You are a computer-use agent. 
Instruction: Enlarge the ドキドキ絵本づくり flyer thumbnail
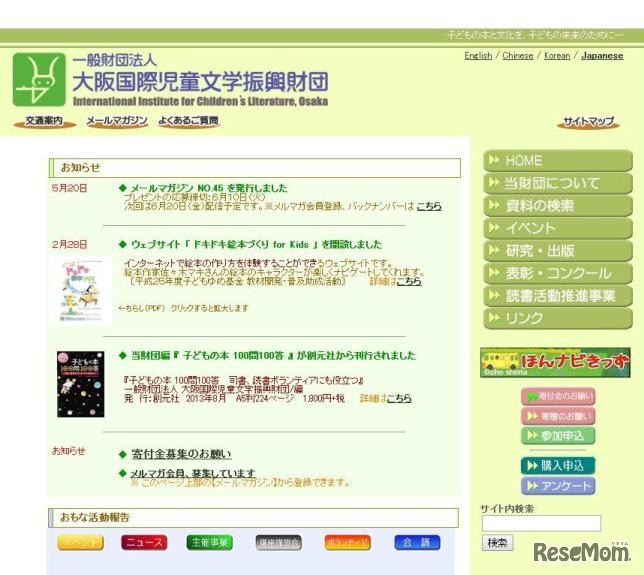click(x=81, y=290)
